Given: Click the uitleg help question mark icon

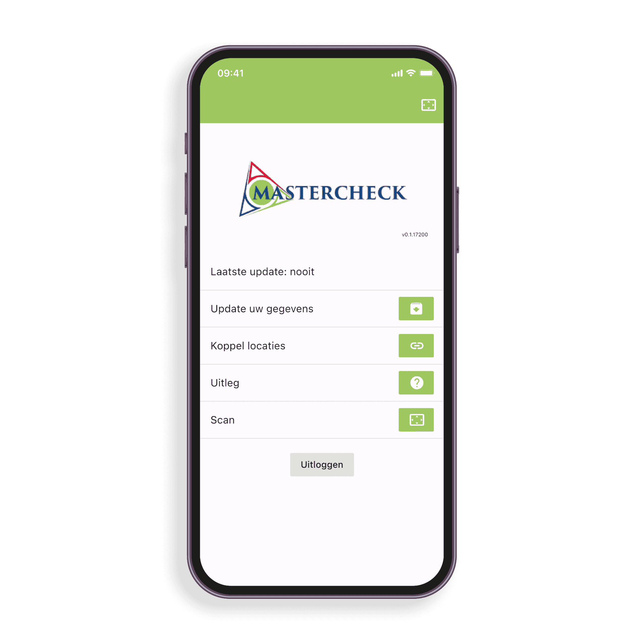Looking at the screenshot, I should (x=416, y=381).
